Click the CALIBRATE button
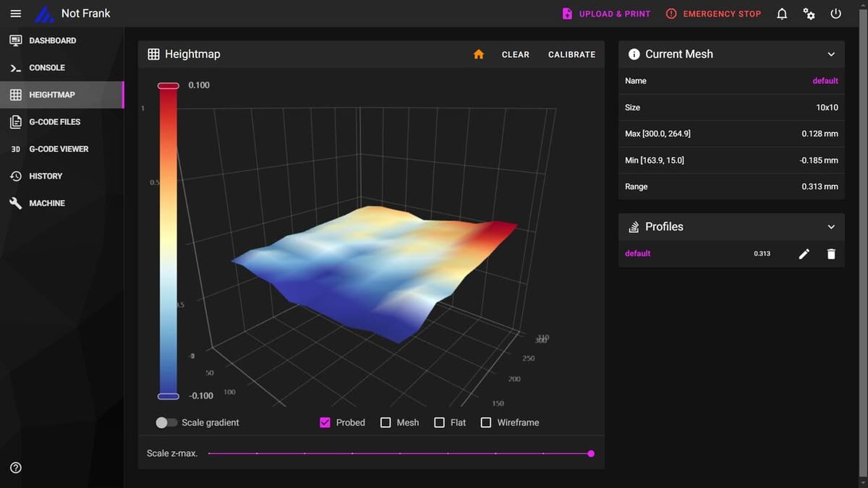This screenshot has width=868, height=488. (571, 54)
